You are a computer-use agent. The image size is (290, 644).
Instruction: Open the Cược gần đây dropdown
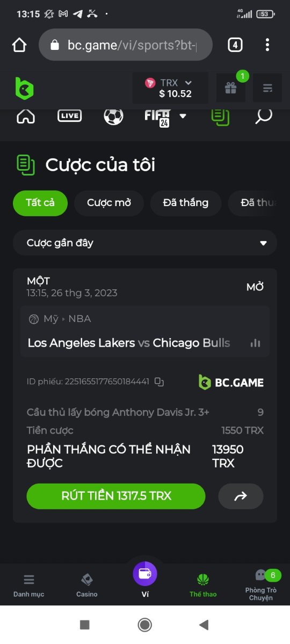(145, 243)
